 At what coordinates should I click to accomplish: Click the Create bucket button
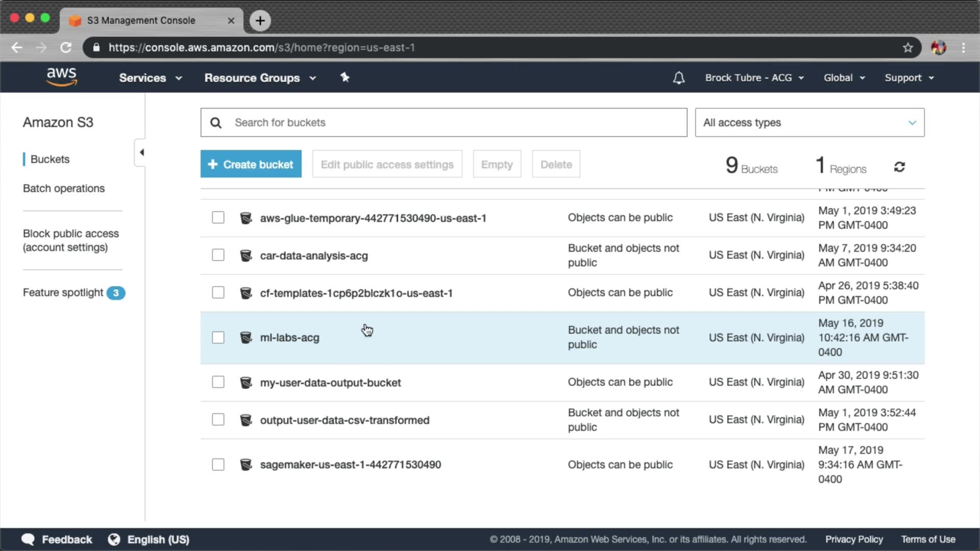(x=251, y=164)
